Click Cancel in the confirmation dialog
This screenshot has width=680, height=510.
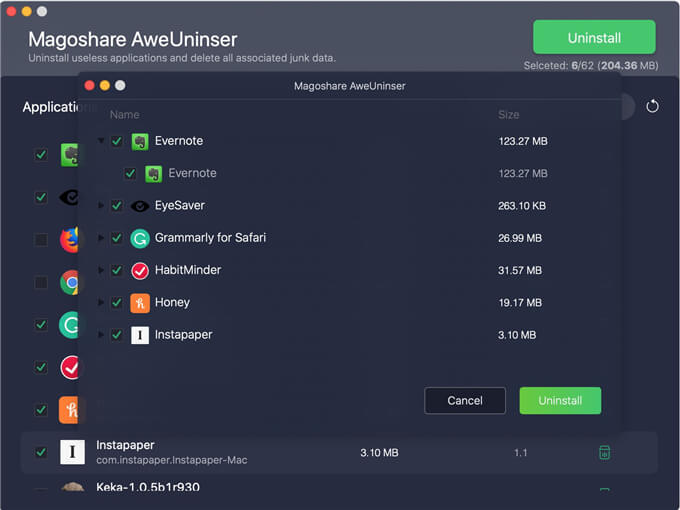tap(465, 400)
